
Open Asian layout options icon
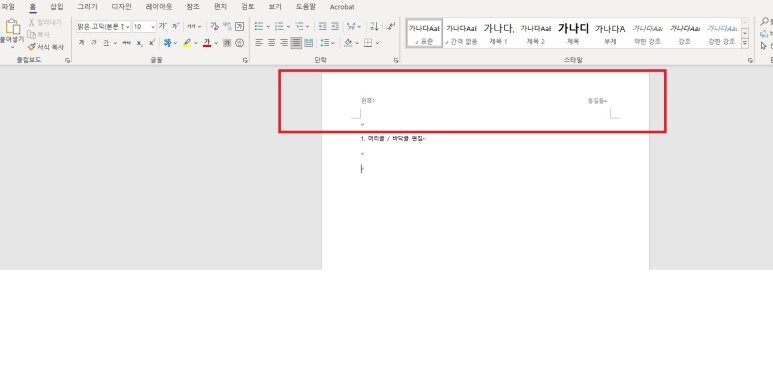(x=351, y=26)
